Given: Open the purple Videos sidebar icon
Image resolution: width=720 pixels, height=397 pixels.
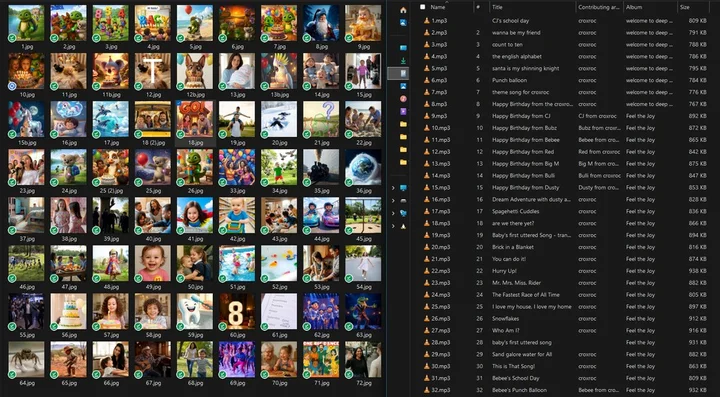Looking at the screenshot, I should coord(403,112).
